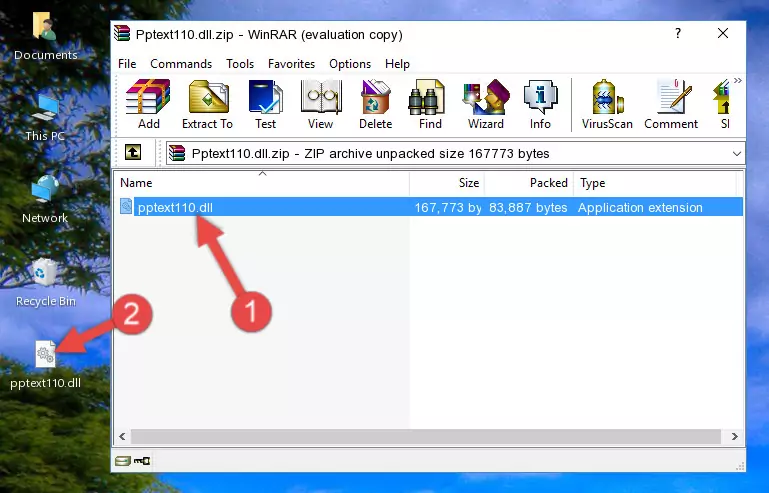The height and width of the screenshot is (493, 769).
Task: Click the Delete toolbar icon
Action: pos(376,104)
